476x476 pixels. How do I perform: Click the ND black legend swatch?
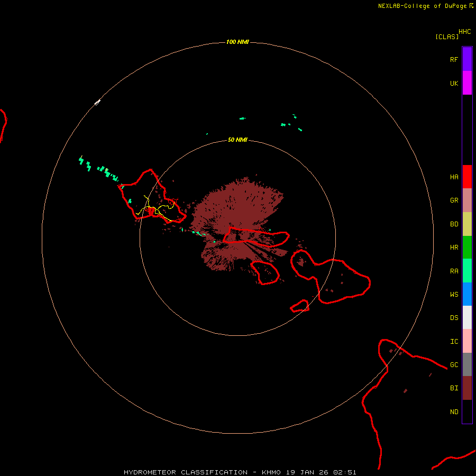[467, 411]
